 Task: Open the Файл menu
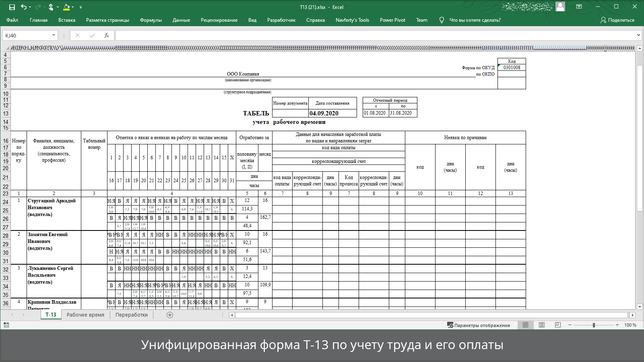point(12,20)
